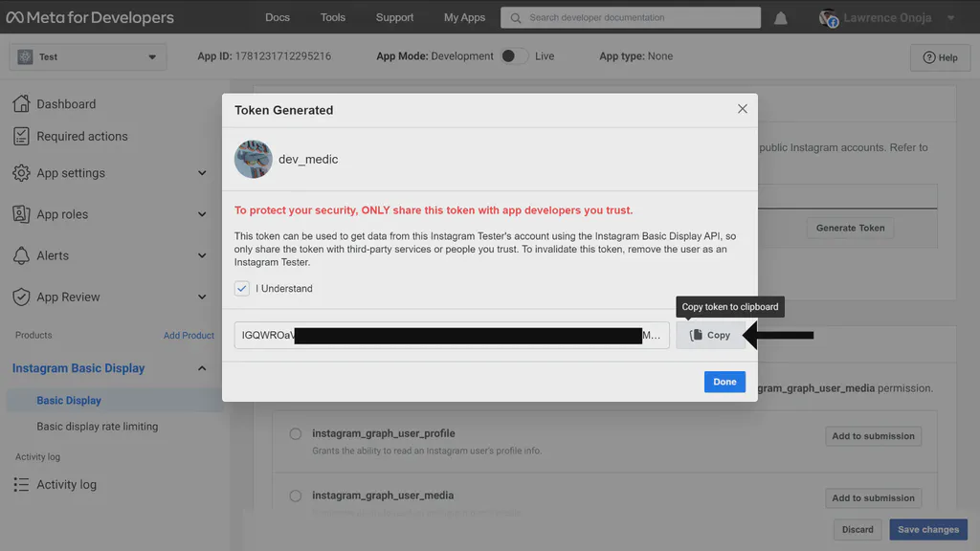Switch App Mode from Development to Live

(513, 55)
